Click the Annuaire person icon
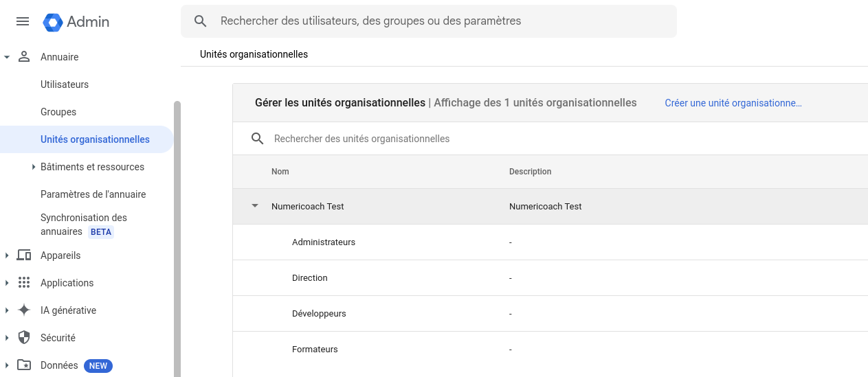 [24, 57]
